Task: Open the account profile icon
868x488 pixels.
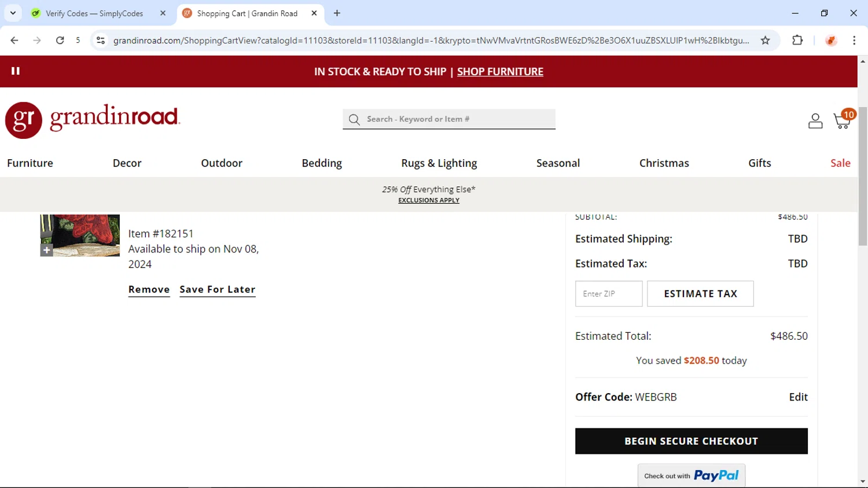Action: 815,120
